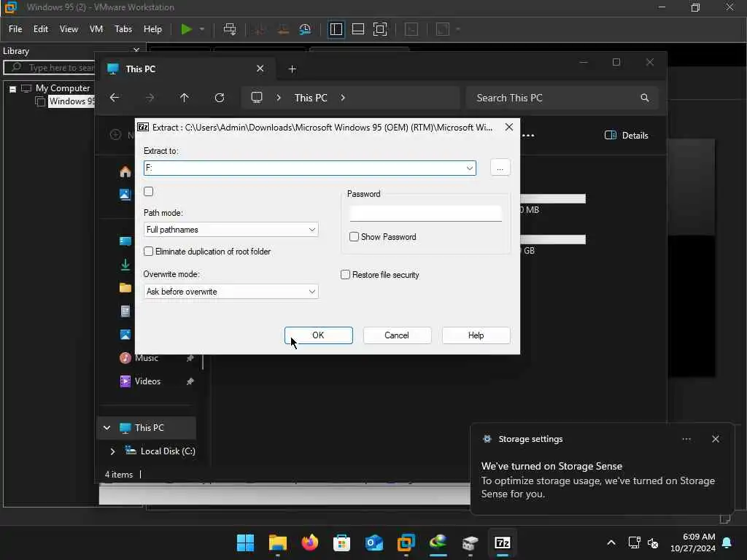Open VMware File menu
This screenshot has width=747, height=560.
point(15,29)
